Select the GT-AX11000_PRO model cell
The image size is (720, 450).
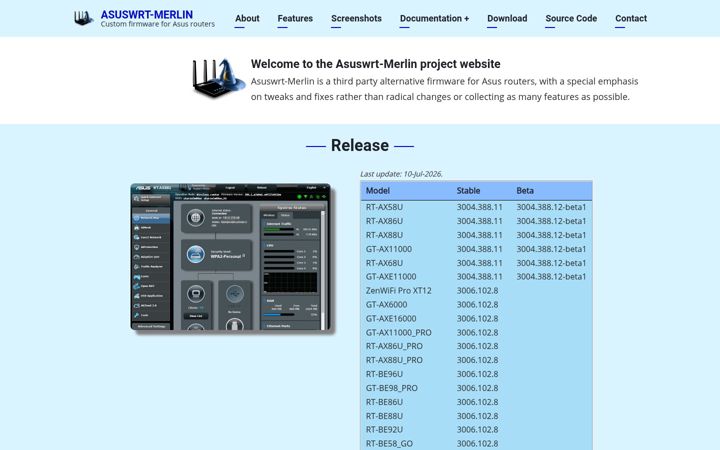pos(399,332)
